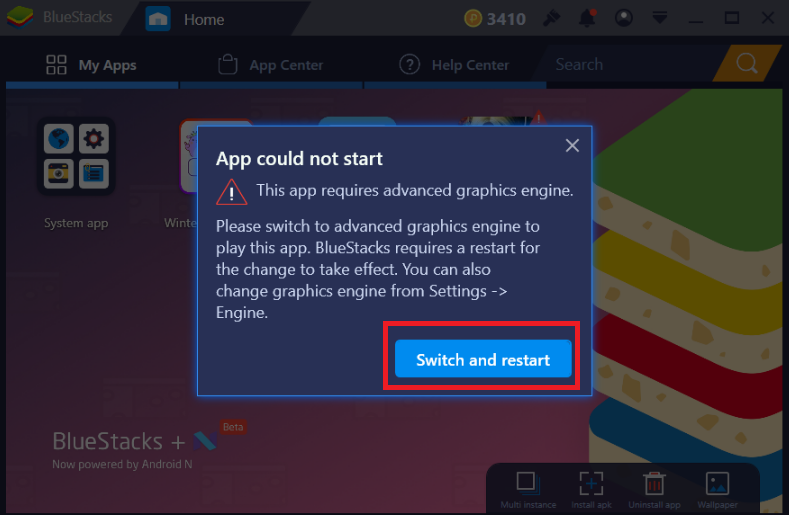Click the orange search magnifier button
Screen dimensions: 789x515
[x=747, y=63]
